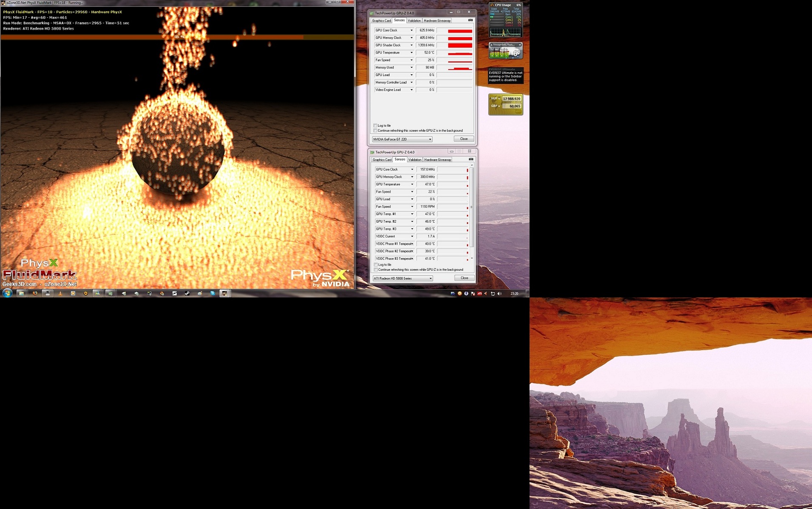Open VDDC Current sensor dropdown arrow
Image resolution: width=812 pixels, height=509 pixels.
pos(412,236)
